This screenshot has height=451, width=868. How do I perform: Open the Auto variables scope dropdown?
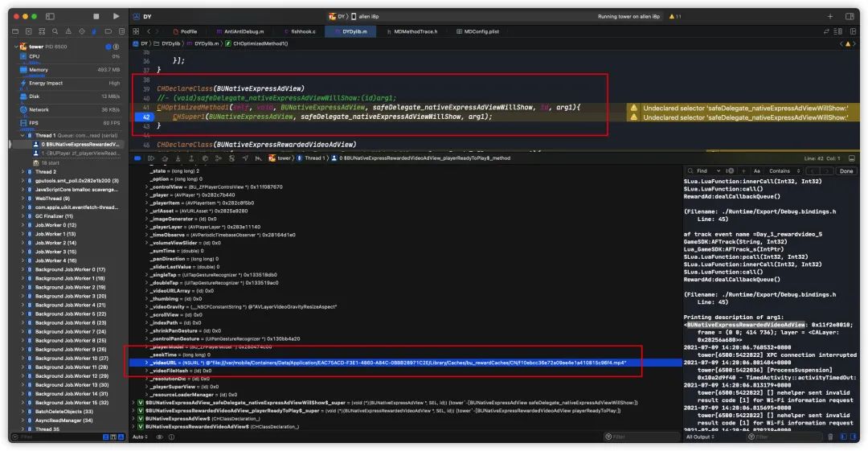(x=140, y=437)
